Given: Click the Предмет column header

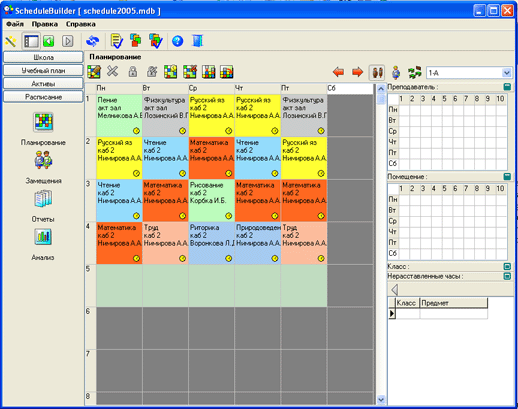Looking at the screenshot, I should pyautogui.click(x=454, y=303).
